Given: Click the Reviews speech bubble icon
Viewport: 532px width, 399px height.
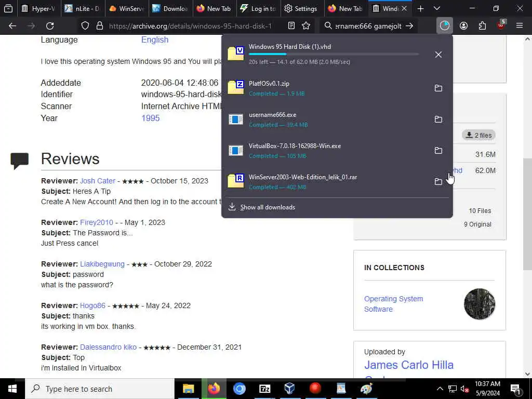Looking at the screenshot, I should click(19, 161).
